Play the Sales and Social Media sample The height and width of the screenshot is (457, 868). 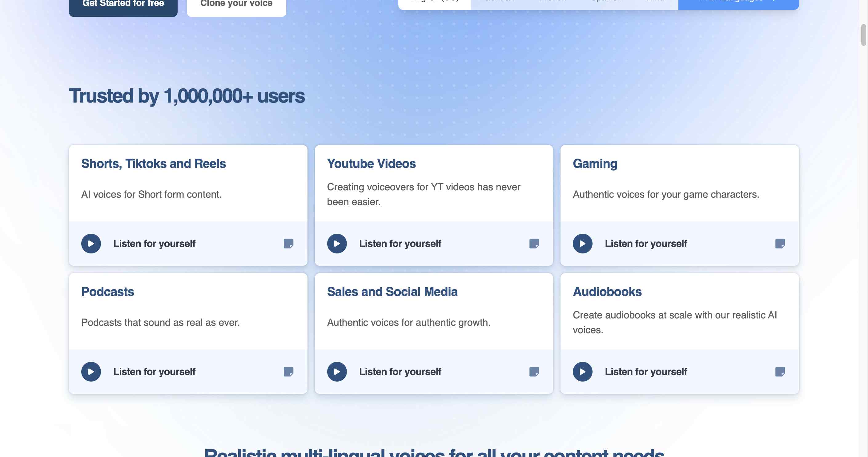pyautogui.click(x=337, y=371)
